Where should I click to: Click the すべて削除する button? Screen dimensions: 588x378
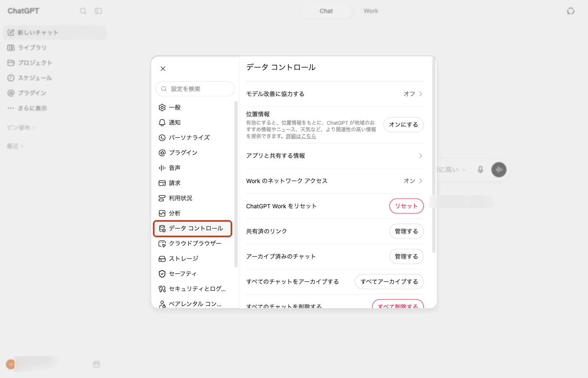(x=398, y=304)
